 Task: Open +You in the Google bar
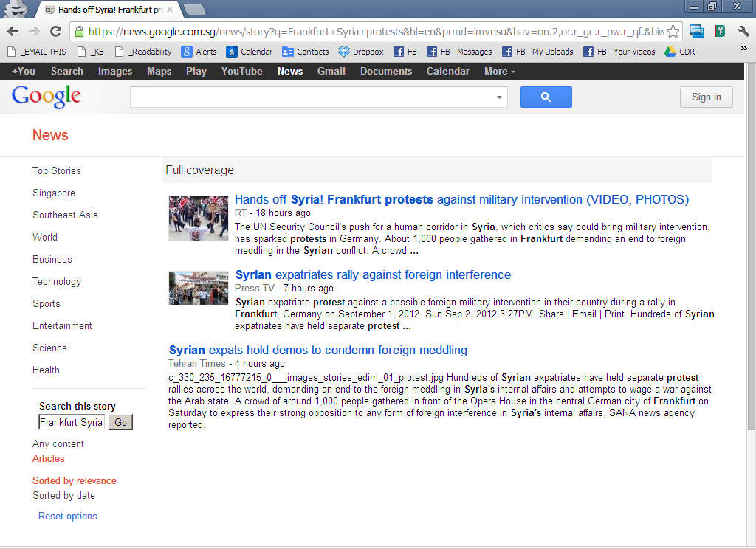click(x=24, y=72)
